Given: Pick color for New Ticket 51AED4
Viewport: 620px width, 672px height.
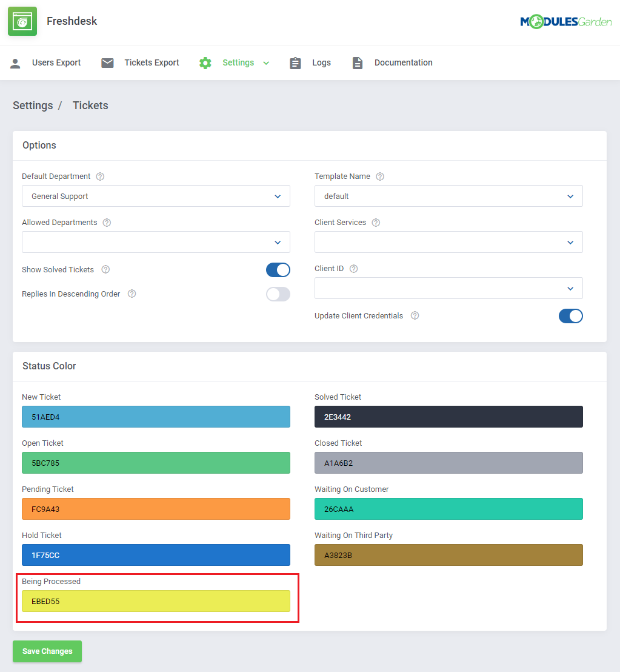Looking at the screenshot, I should pyautogui.click(x=156, y=417).
